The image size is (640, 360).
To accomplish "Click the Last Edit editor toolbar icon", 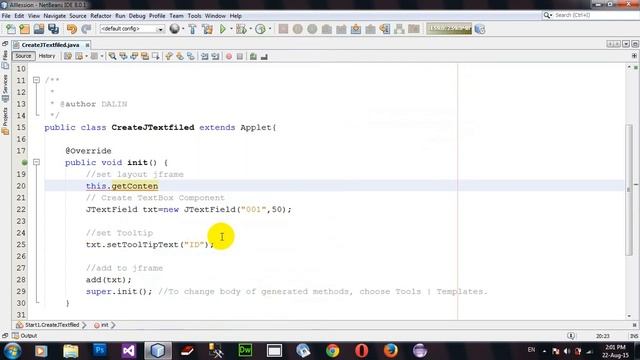I will click(x=68, y=56).
